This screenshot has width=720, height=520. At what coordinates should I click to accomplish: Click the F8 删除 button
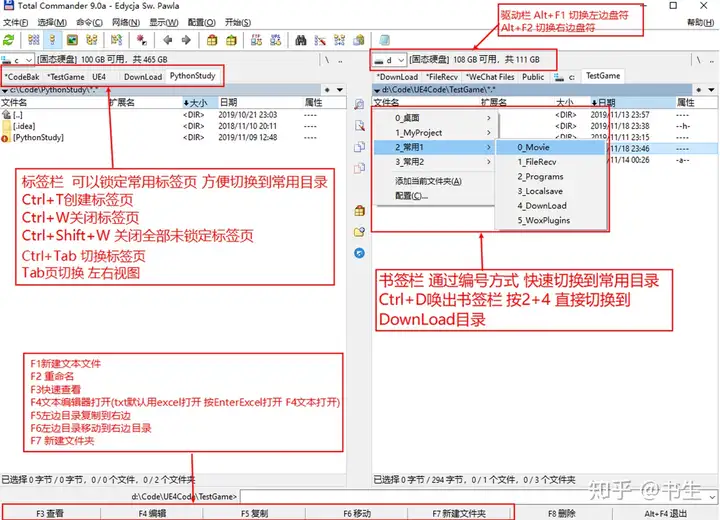point(562,514)
